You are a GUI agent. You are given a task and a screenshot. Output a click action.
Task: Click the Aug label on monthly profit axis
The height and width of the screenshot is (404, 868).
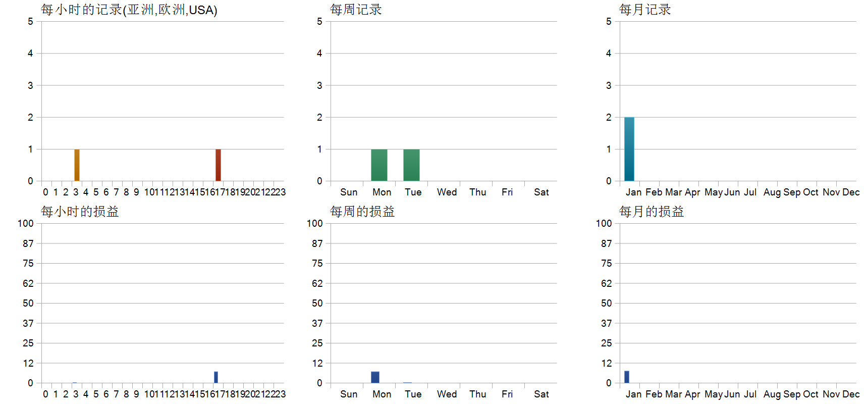(772, 394)
